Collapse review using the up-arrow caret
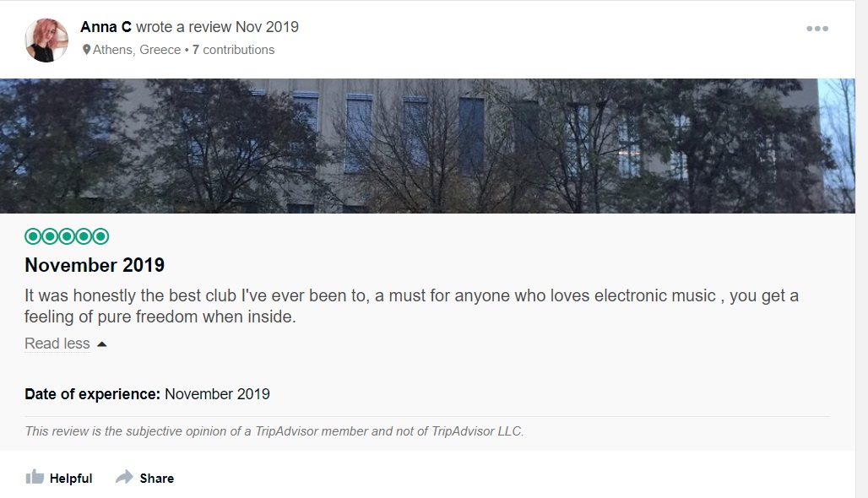This screenshot has height=498, width=868. point(102,344)
